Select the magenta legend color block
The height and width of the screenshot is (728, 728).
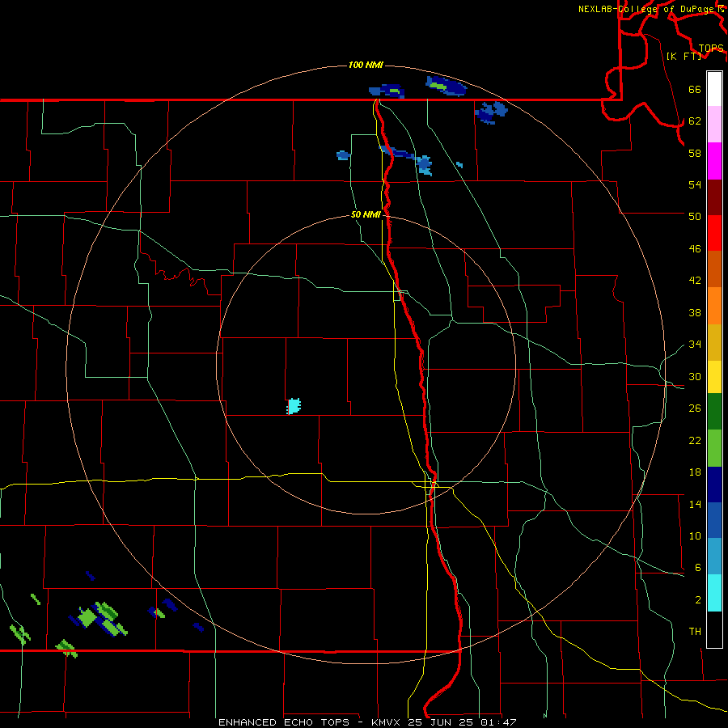click(x=714, y=161)
